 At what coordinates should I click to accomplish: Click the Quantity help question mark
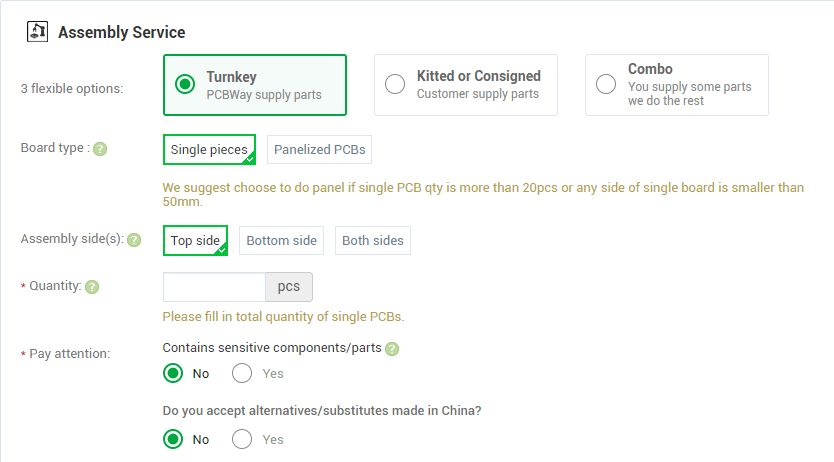coord(92,287)
